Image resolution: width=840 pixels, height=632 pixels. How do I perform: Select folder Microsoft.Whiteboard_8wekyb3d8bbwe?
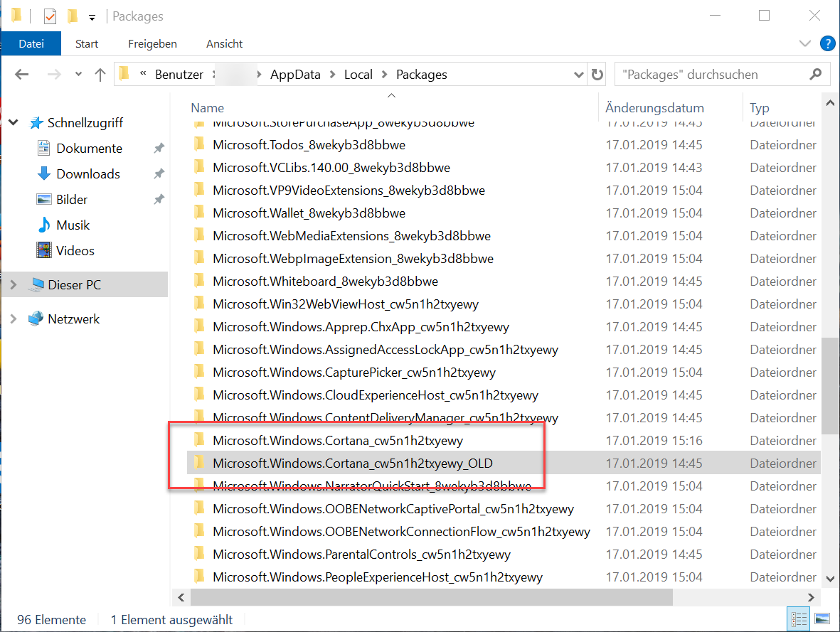[325, 282]
